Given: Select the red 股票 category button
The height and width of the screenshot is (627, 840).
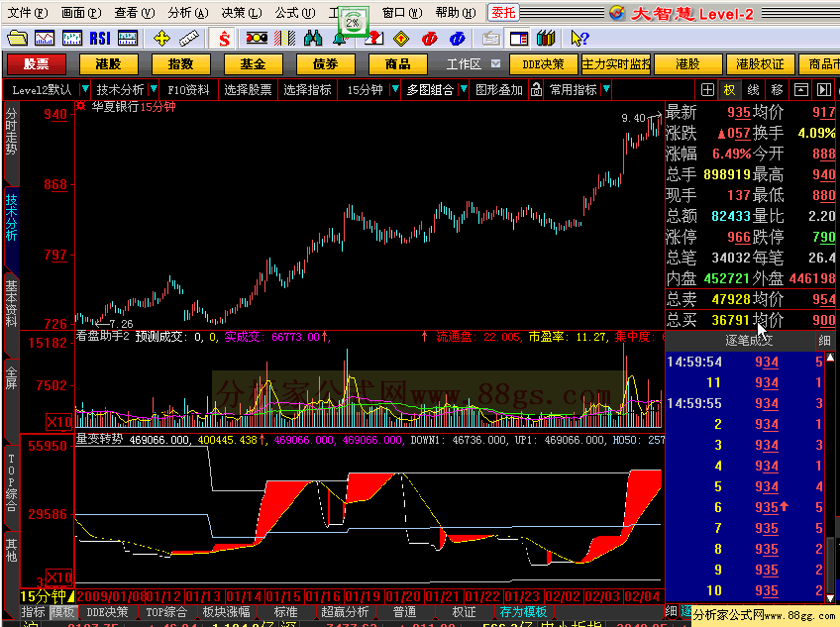Looking at the screenshot, I should 37,64.
